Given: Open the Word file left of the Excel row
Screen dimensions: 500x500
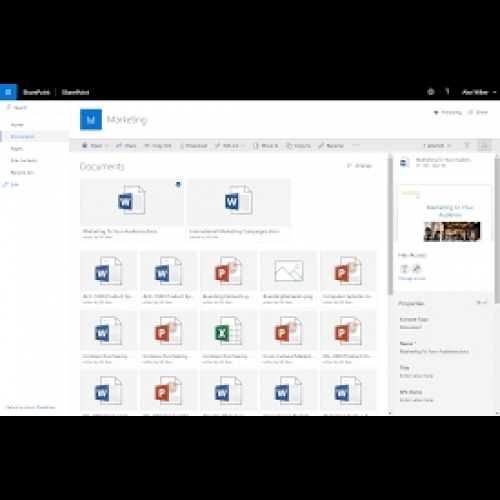Looking at the screenshot, I should tap(109, 338).
